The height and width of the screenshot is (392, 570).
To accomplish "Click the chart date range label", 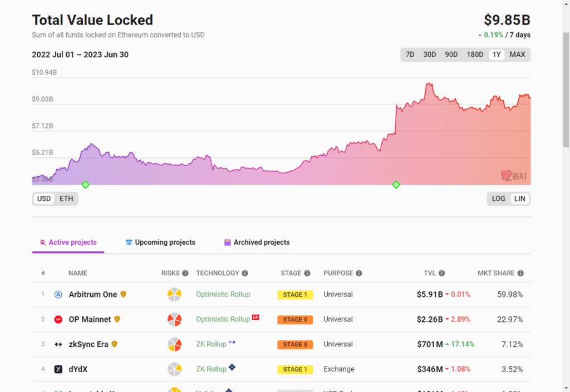I will [x=80, y=55].
